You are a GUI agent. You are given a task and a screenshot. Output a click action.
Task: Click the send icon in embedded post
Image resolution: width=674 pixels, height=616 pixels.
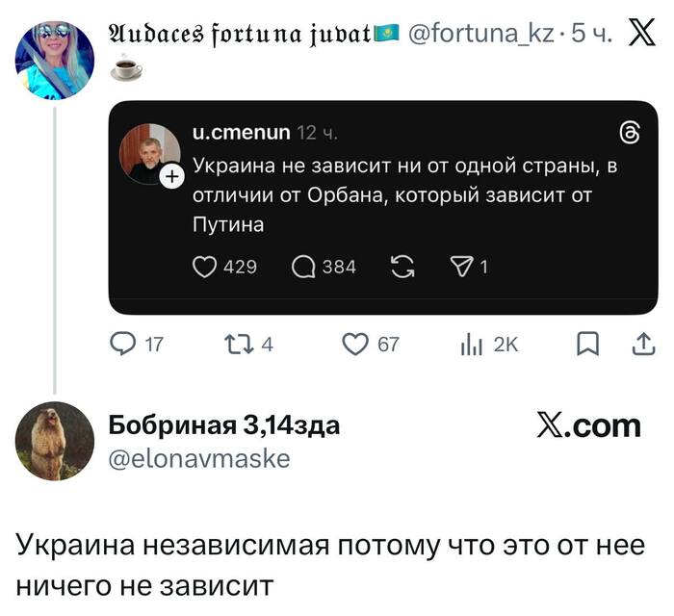tap(460, 268)
